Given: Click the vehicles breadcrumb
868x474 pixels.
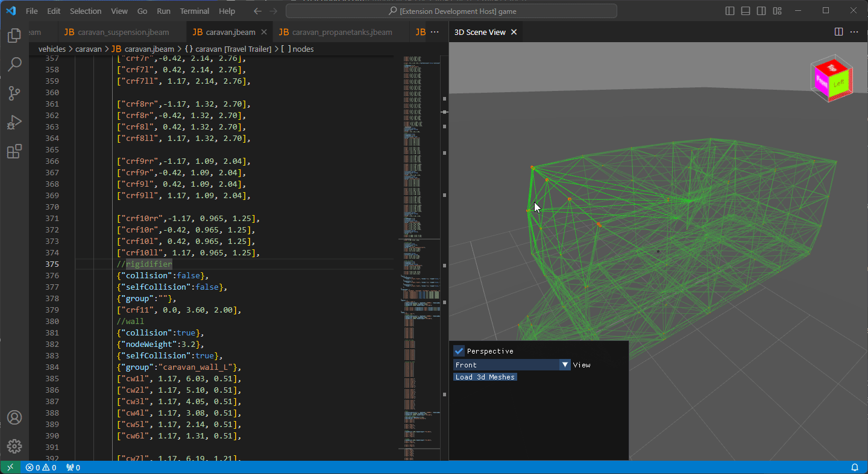Looking at the screenshot, I should 52,49.
